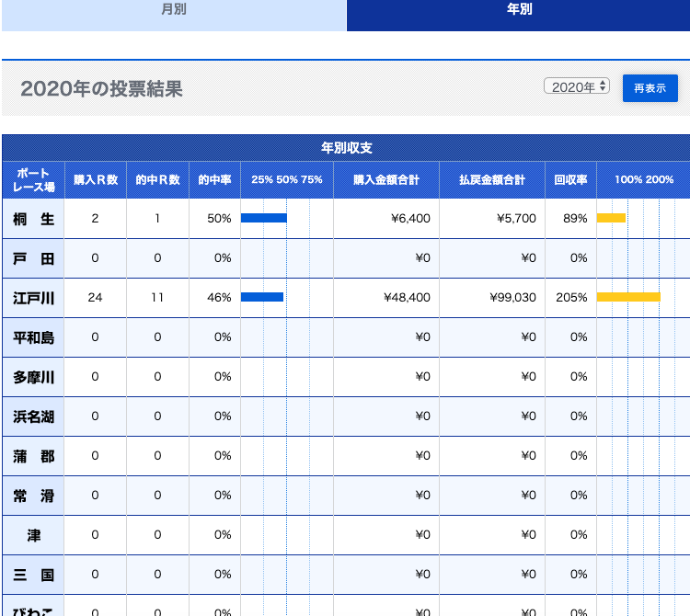Click the 再表示 button
This screenshot has width=690, height=616.
650,88
